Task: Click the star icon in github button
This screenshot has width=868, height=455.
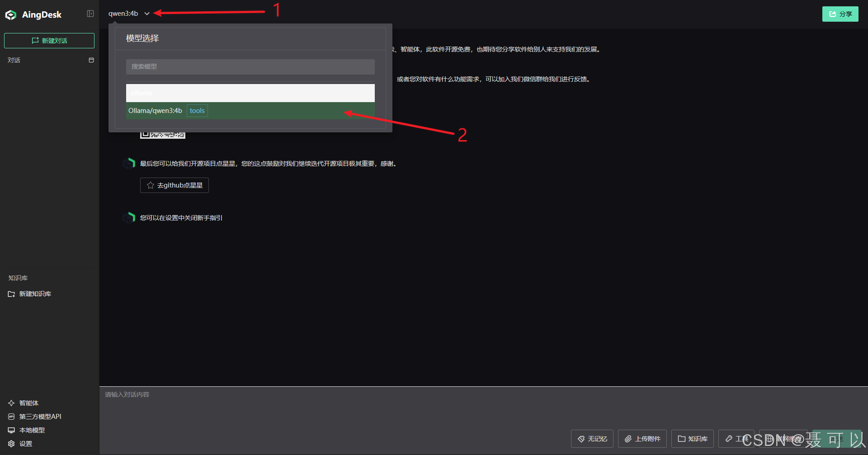Action: 151,185
